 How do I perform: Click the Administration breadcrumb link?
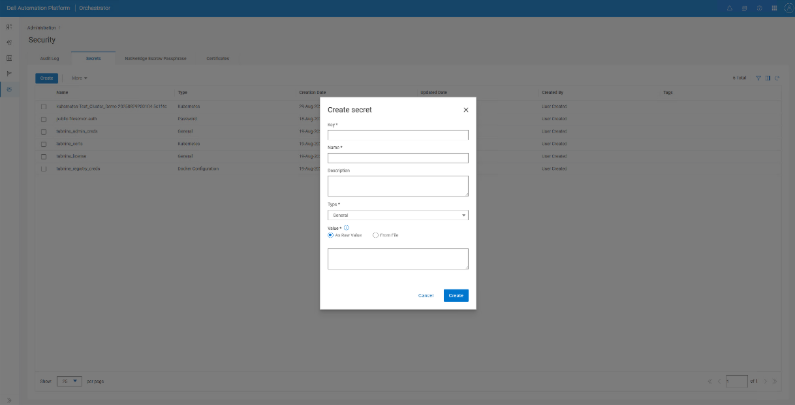(x=42, y=28)
